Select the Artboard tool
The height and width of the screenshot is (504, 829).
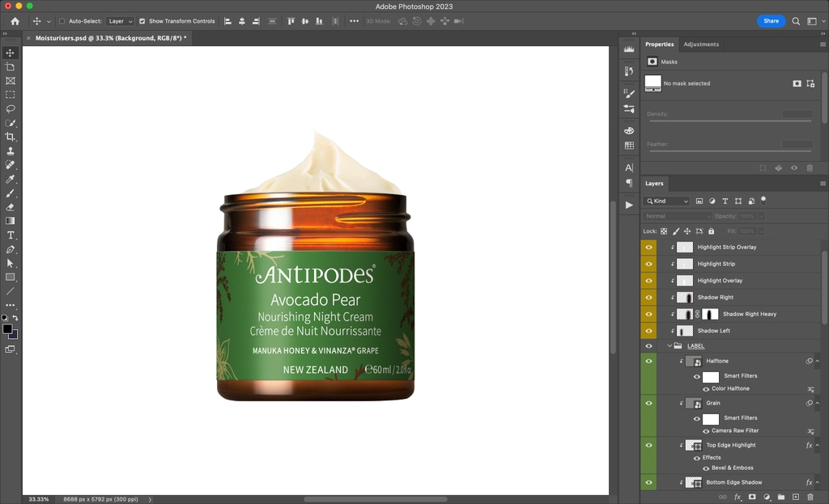pyautogui.click(x=10, y=66)
